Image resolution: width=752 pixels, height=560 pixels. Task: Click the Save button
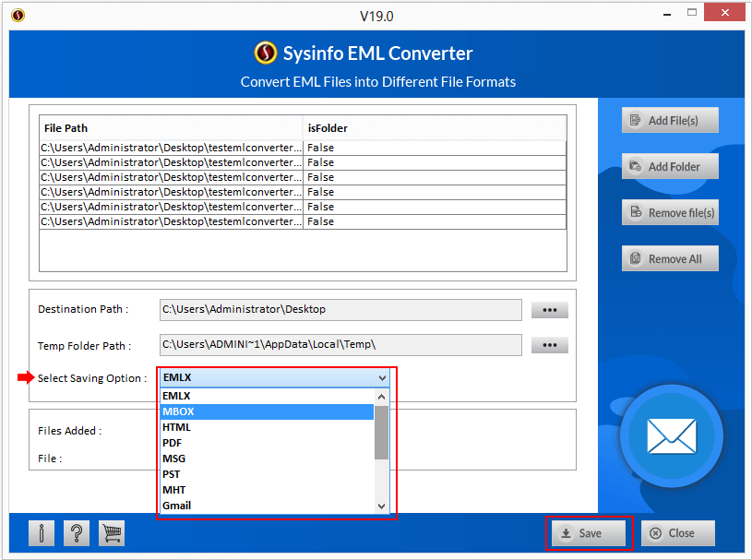coord(588,533)
